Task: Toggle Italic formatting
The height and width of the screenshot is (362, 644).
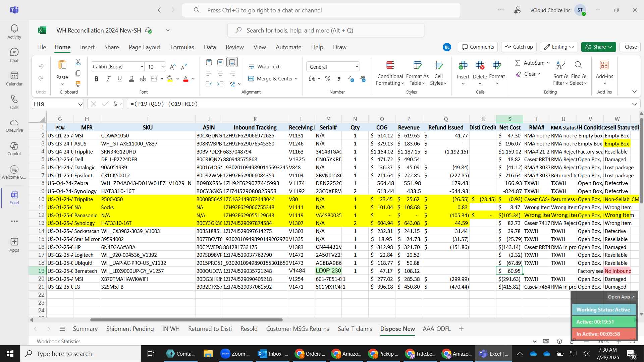Action: tap(108, 79)
